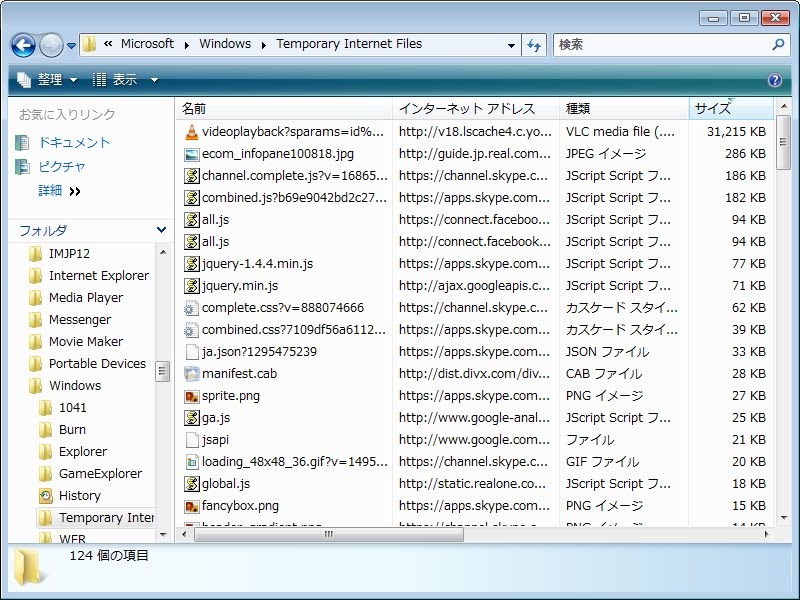Open the address bar history dropdown
This screenshot has width=800, height=600.
[511, 45]
